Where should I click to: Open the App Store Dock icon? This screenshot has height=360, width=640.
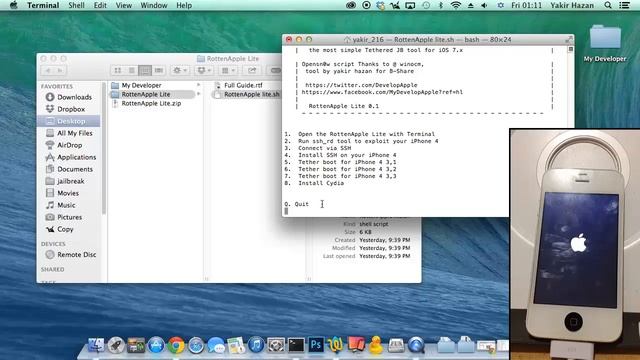[x=156, y=345]
